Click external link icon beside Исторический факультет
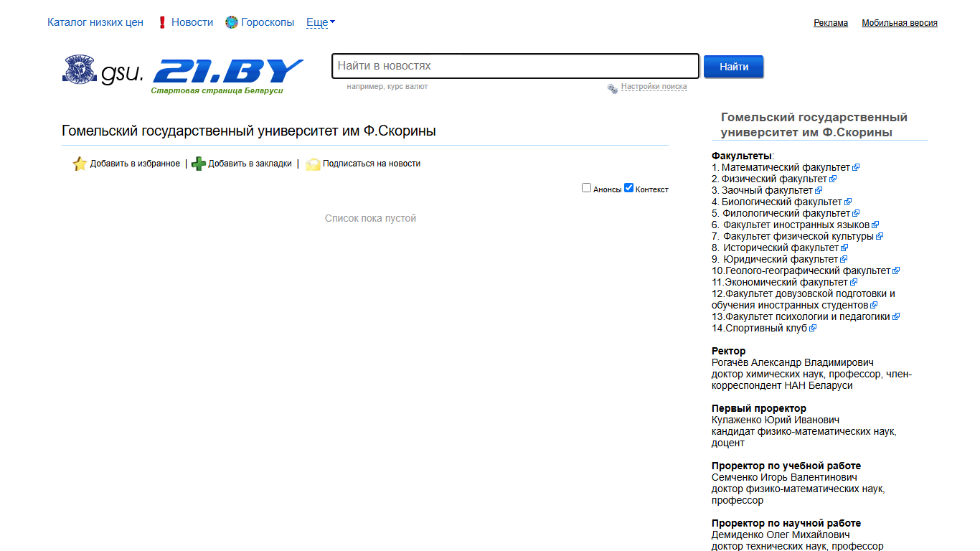The image size is (980, 551). [x=844, y=248]
